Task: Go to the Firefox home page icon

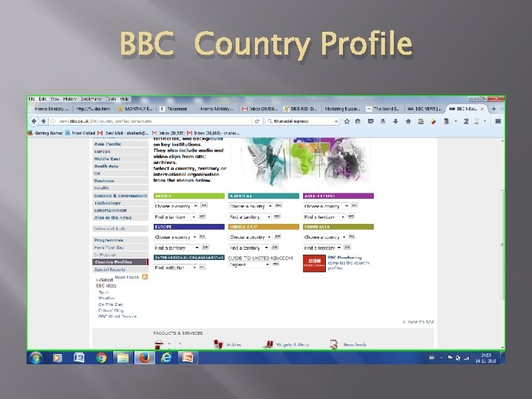Action: coord(408,121)
